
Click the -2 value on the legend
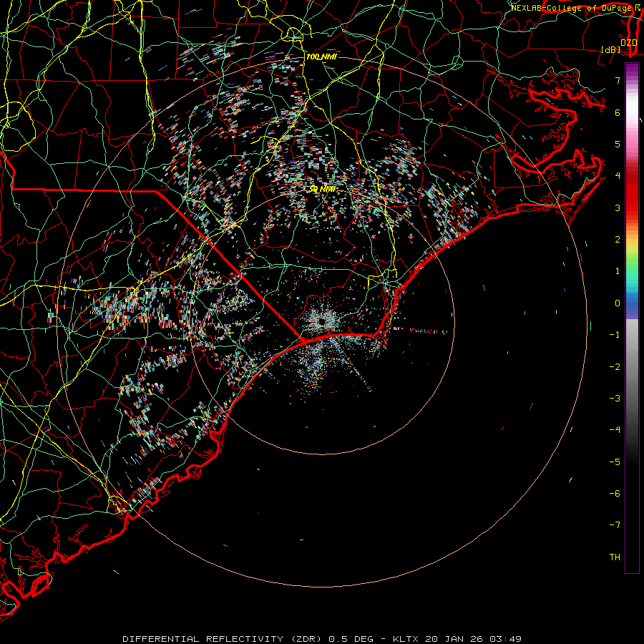coord(615,367)
